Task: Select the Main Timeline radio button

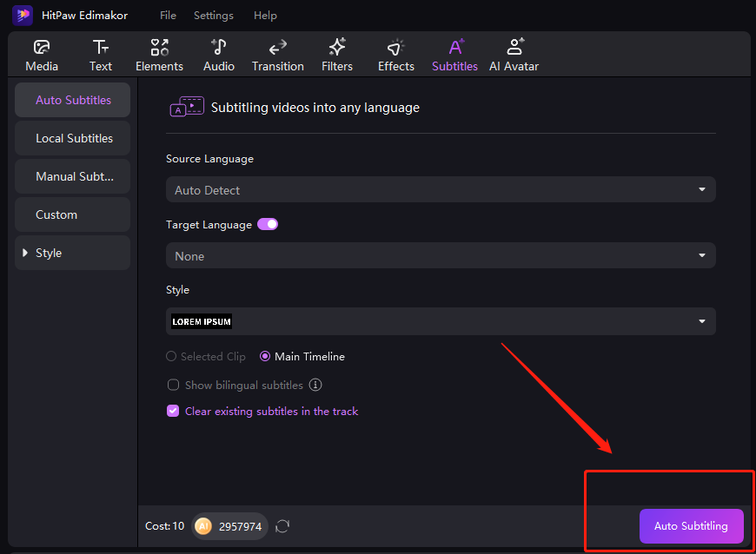Action: pos(265,356)
